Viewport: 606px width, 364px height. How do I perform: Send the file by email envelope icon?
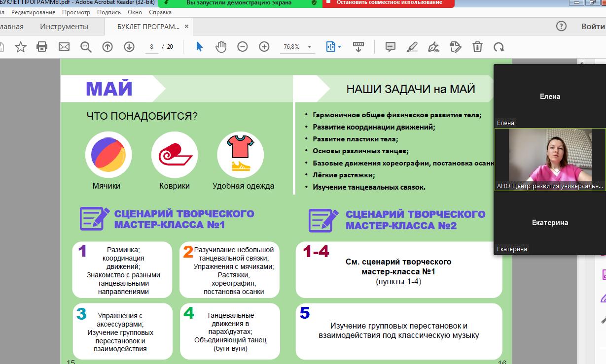pos(64,47)
